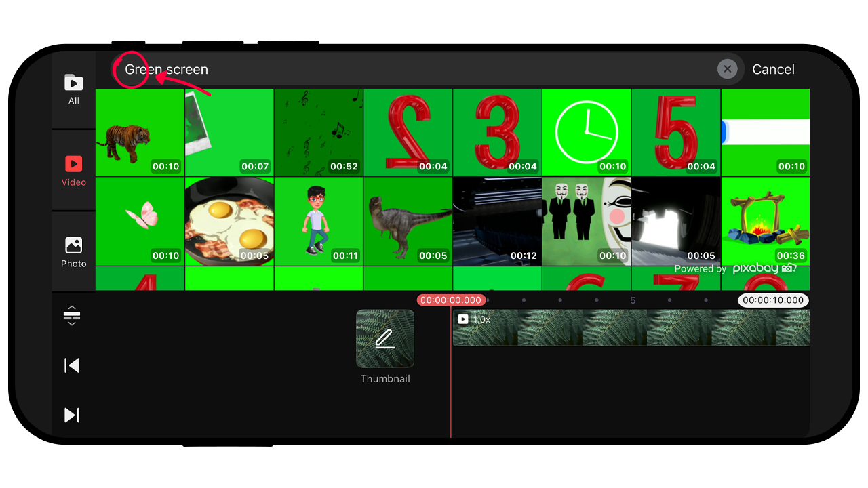
Task: Choose the red balloon number 3 clip
Action: [497, 132]
